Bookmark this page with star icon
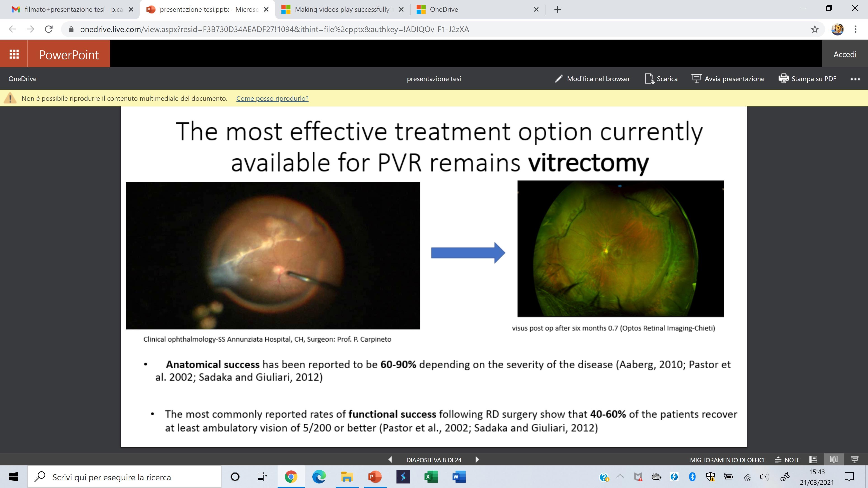Screen dimensions: 868x488 pyautogui.click(x=814, y=29)
